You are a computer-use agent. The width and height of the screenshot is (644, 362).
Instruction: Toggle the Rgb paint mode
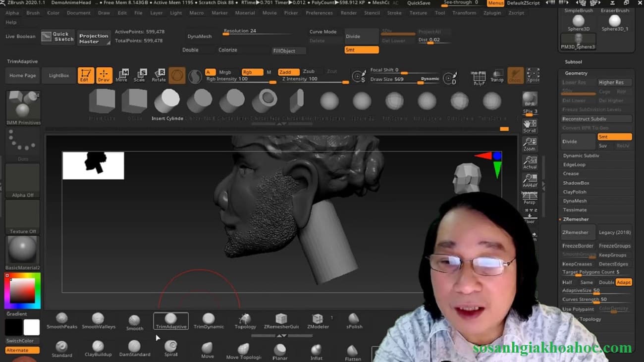[252, 72]
